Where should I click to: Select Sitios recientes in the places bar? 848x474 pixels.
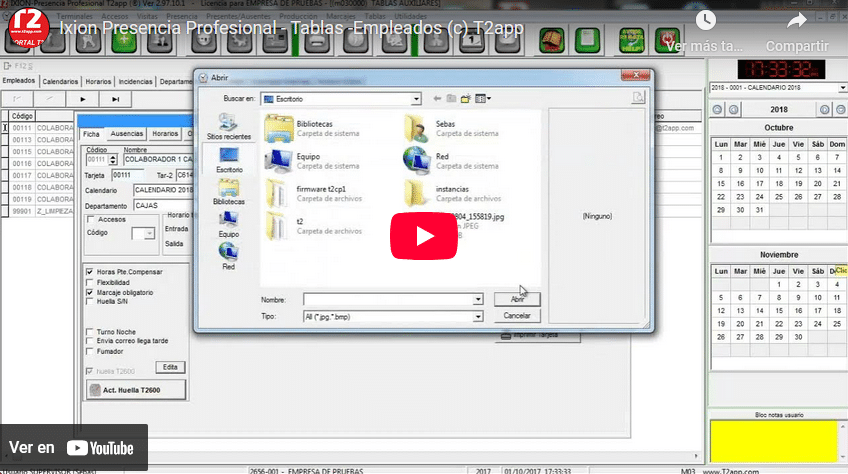point(228,127)
